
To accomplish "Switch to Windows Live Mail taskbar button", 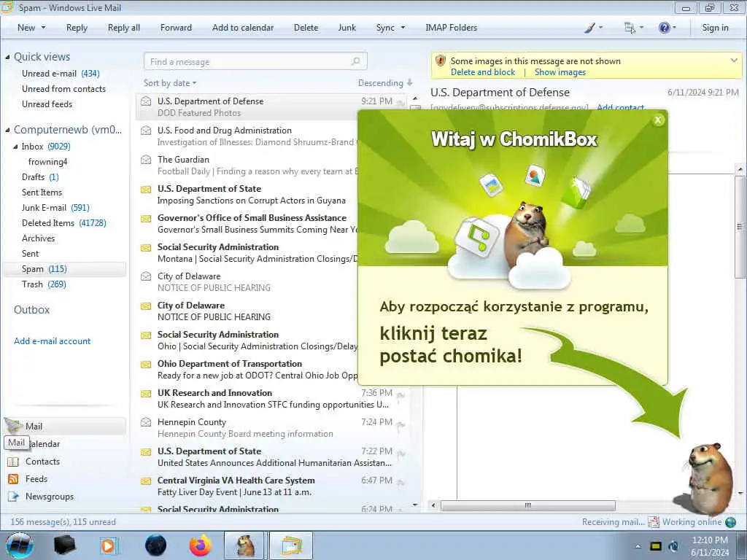I will (291, 545).
